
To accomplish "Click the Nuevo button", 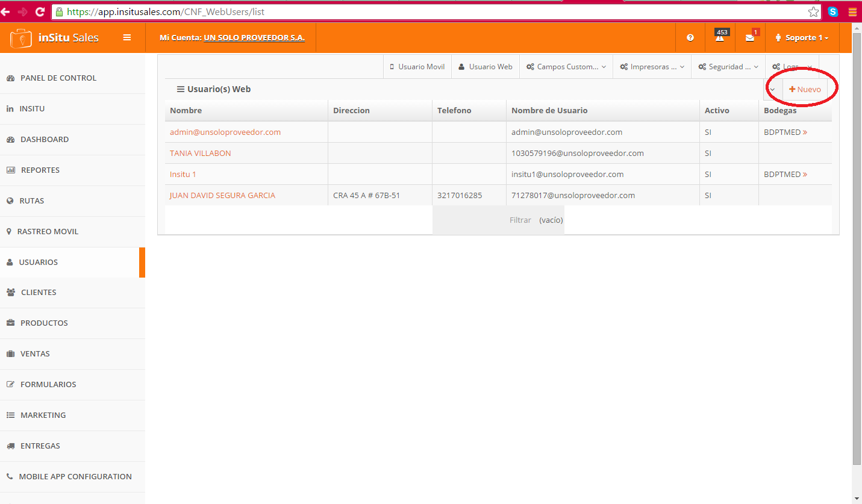I will coord(805,89).
